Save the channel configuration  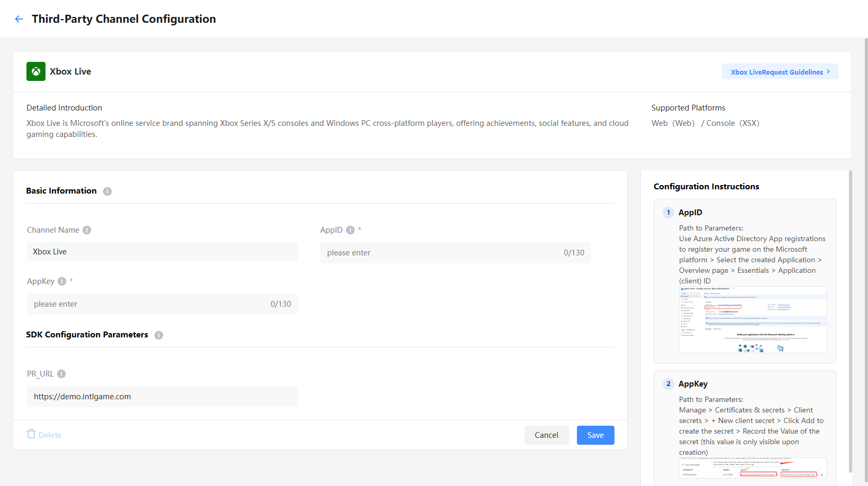[595, 435]
